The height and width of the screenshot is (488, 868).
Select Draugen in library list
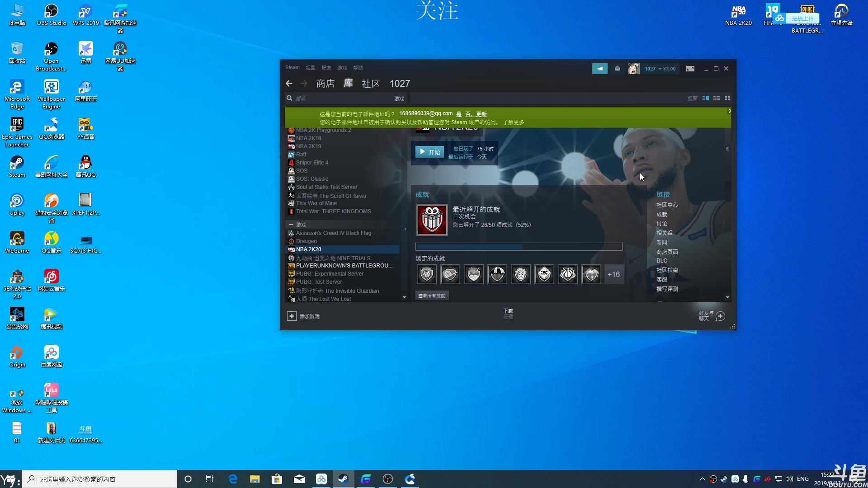pos(307,241)
